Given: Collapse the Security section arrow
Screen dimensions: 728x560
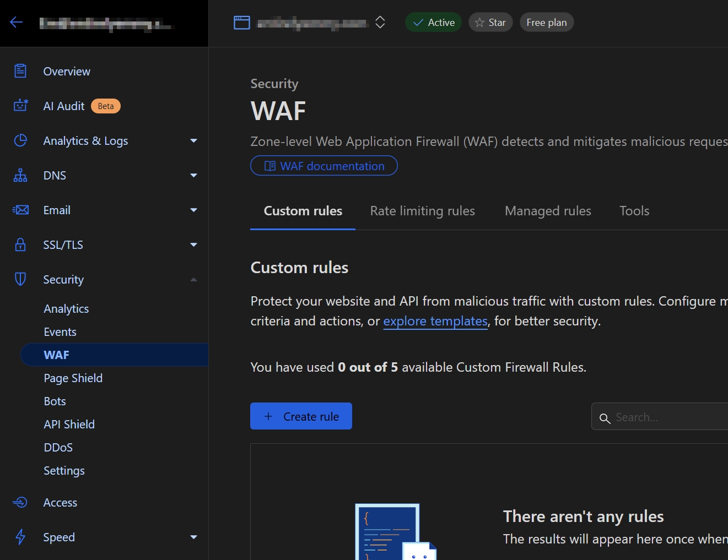Looking at the screenshot, I should pos(193,280).
